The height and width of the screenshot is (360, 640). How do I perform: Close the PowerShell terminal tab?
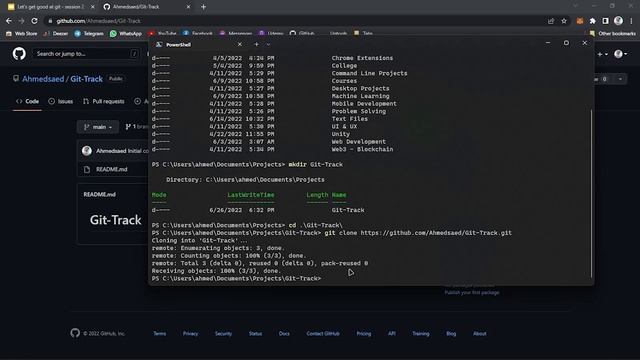(240, 44)
